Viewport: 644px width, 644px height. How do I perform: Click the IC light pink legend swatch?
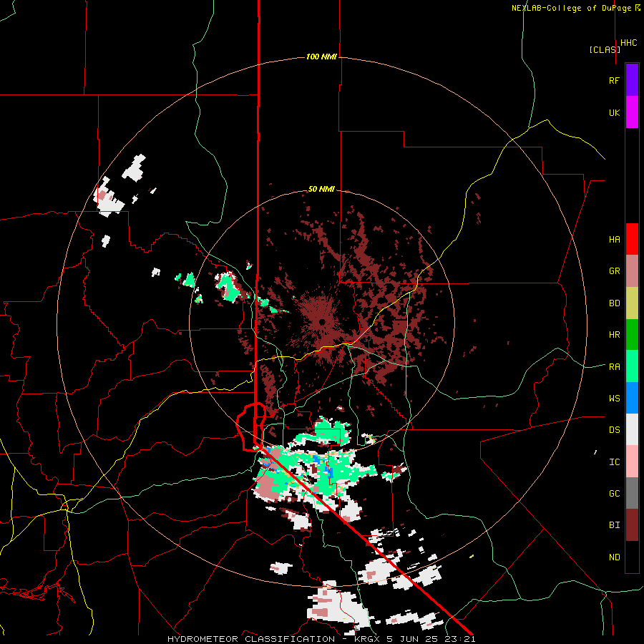coord(632,462)
